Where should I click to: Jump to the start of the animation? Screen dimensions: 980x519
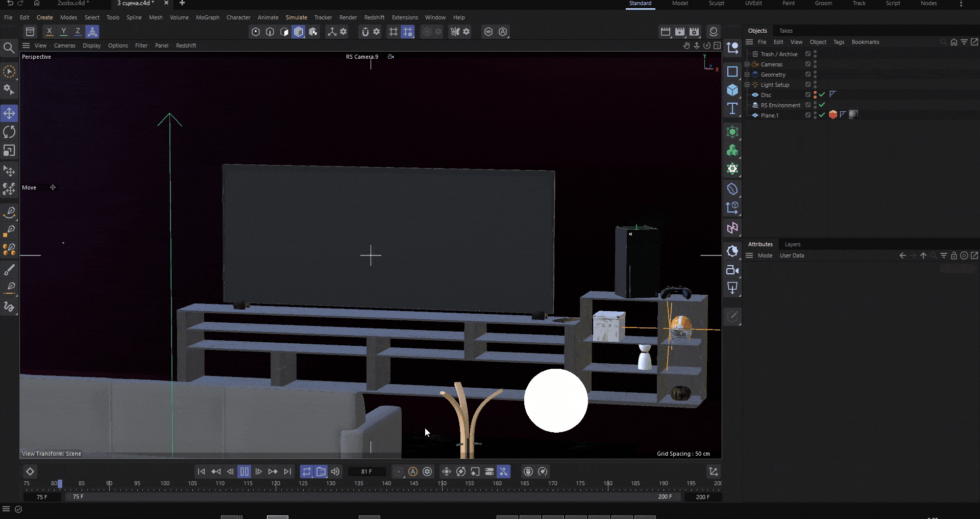pos(201,471)
